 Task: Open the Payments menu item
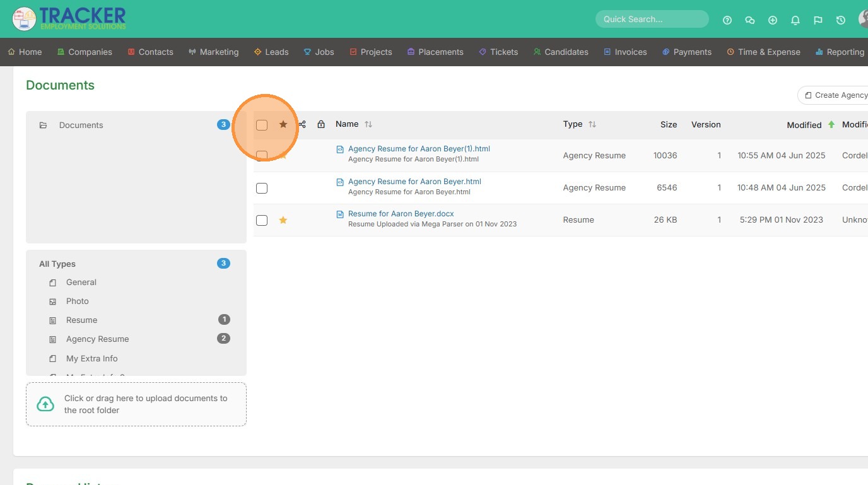coord(687,52)
